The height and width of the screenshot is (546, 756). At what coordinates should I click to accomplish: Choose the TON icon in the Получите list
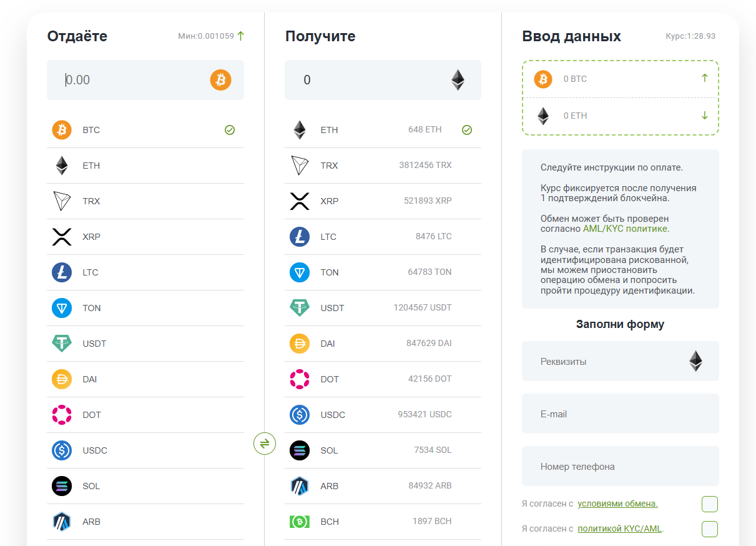pos(300,272)
